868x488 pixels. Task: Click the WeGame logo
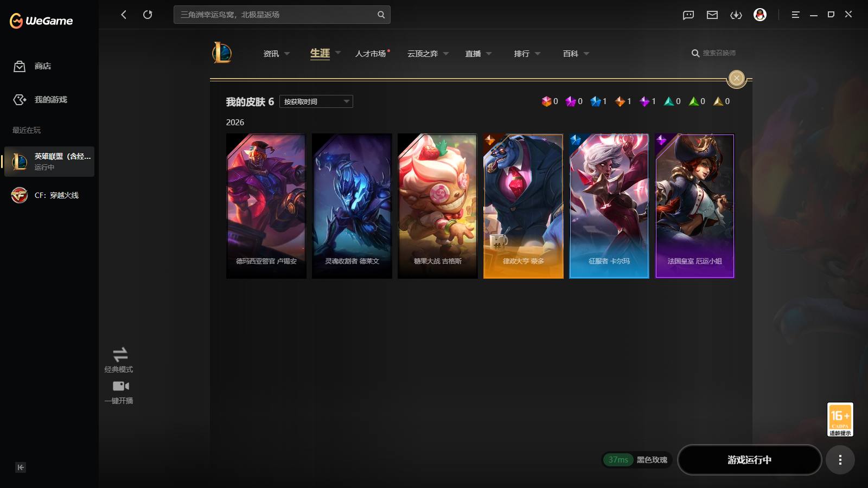coord(41,21)
